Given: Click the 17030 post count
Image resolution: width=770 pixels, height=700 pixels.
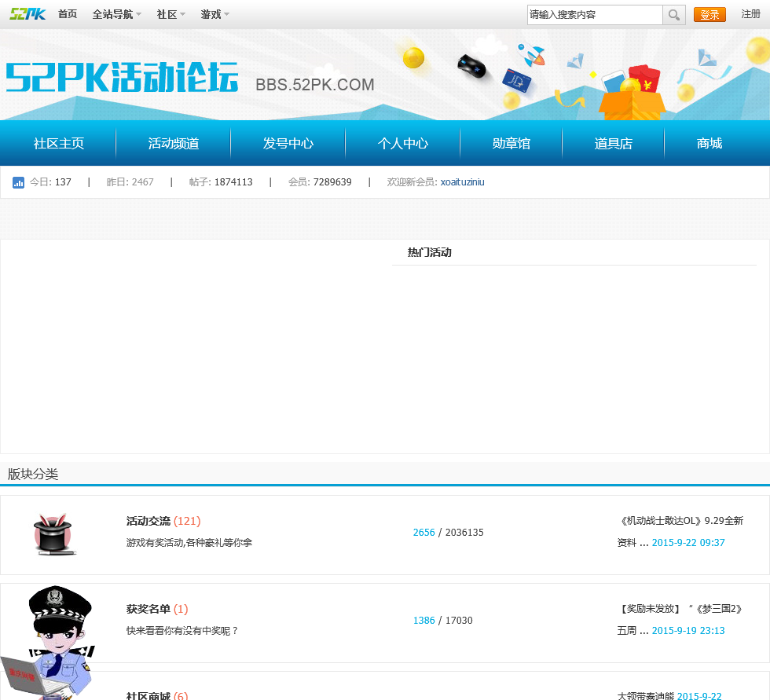Looking at the screenshot, I should pos(459,621).
